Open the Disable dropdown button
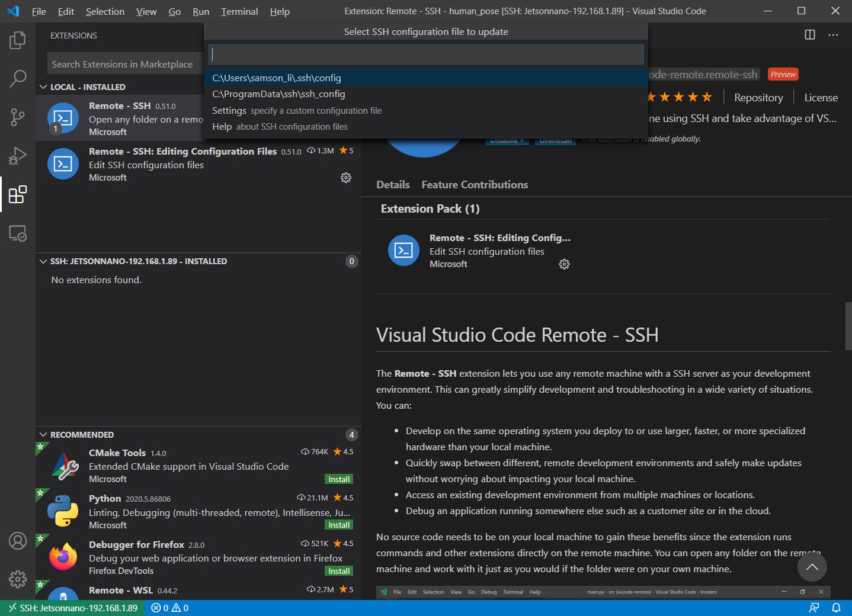This screenshot has width=852, height=616. tap(507, 141)
